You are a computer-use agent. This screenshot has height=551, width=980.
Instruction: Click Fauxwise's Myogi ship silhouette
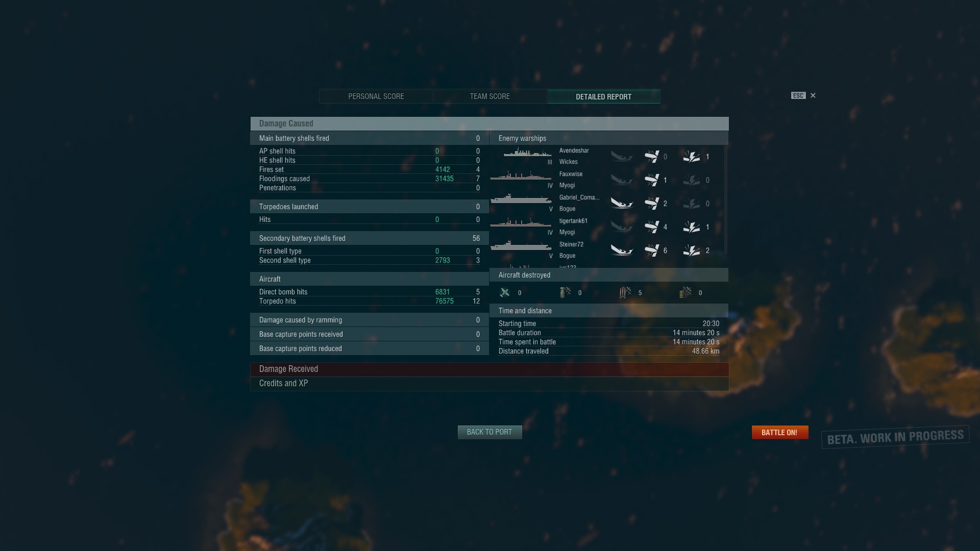coord(521,177)
